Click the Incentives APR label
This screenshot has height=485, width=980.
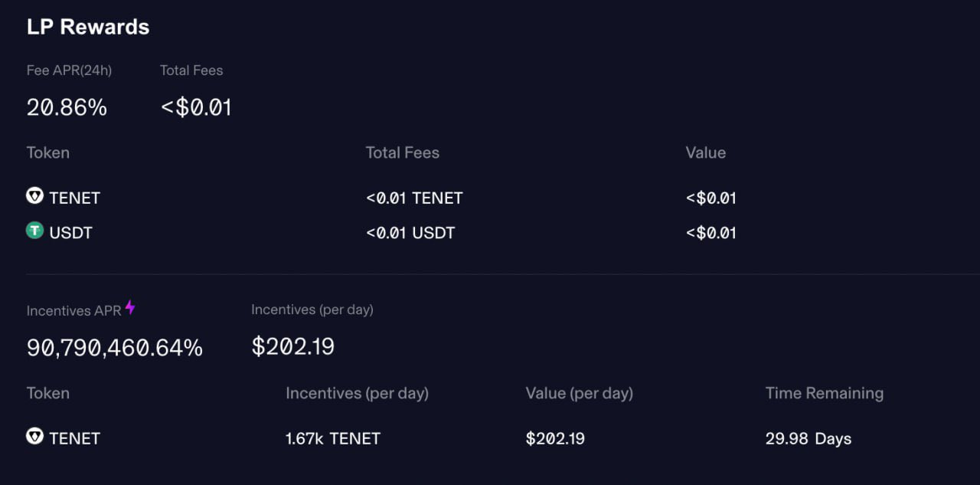click(x=73, y=311)
